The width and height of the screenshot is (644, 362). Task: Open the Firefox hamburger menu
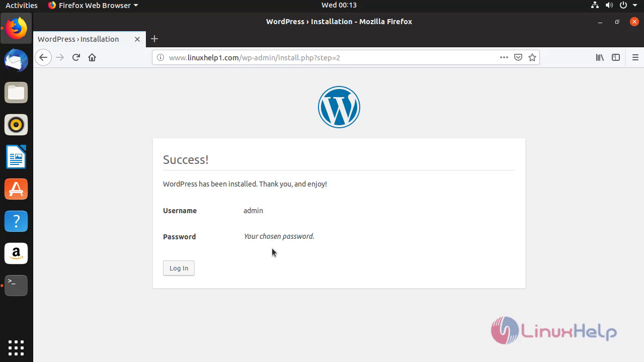(635, 57)
